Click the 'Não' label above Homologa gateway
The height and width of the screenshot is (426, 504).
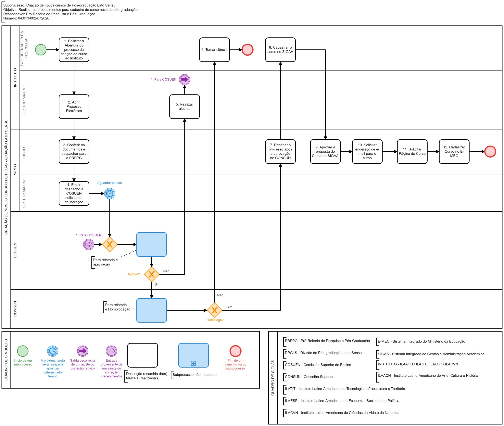[x=220, y=295]
